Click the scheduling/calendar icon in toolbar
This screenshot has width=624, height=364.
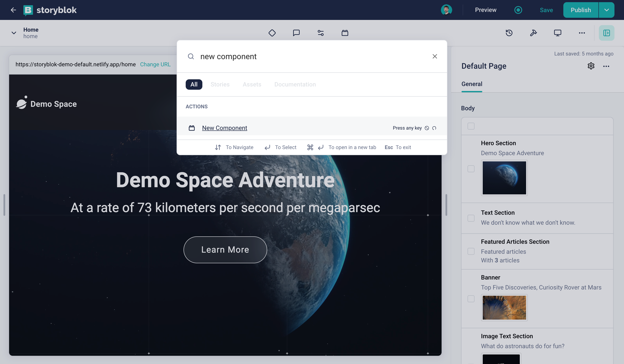[x=344, y=32]
